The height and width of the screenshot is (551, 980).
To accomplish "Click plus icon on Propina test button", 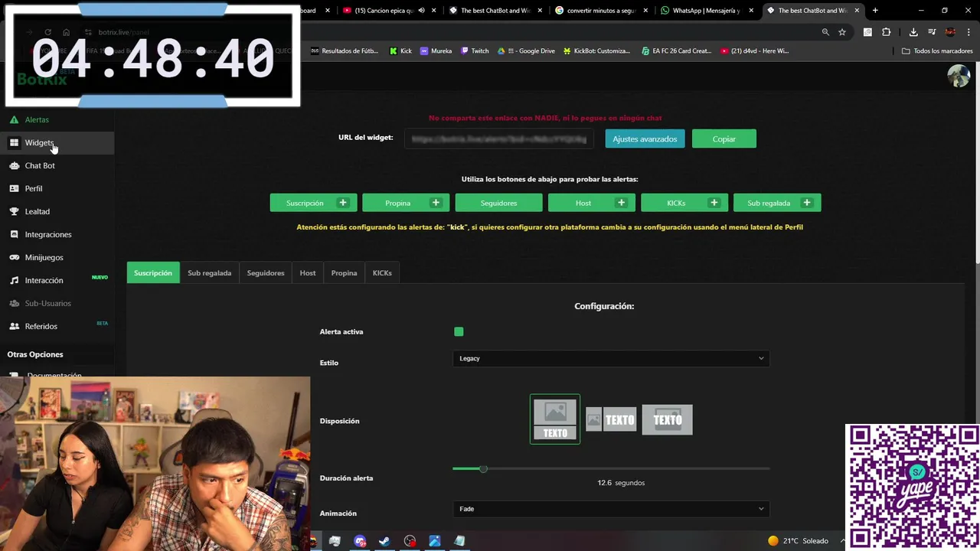I will [x=436, y=203].
